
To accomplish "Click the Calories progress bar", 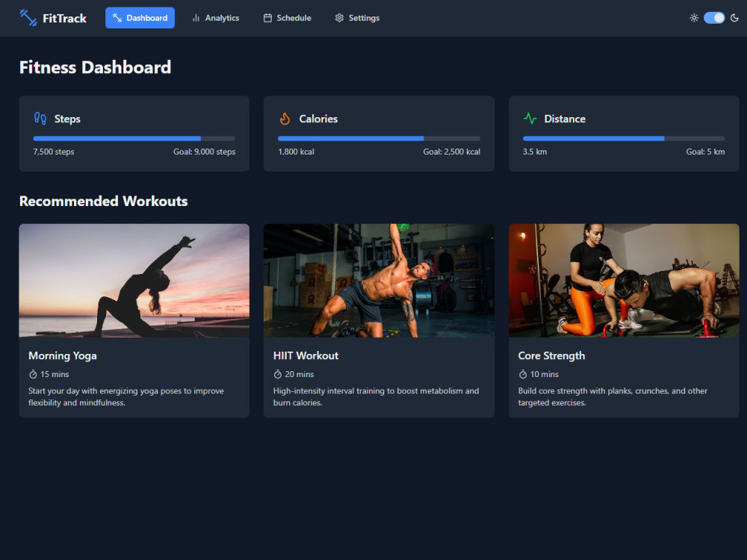I will [379, 139].
